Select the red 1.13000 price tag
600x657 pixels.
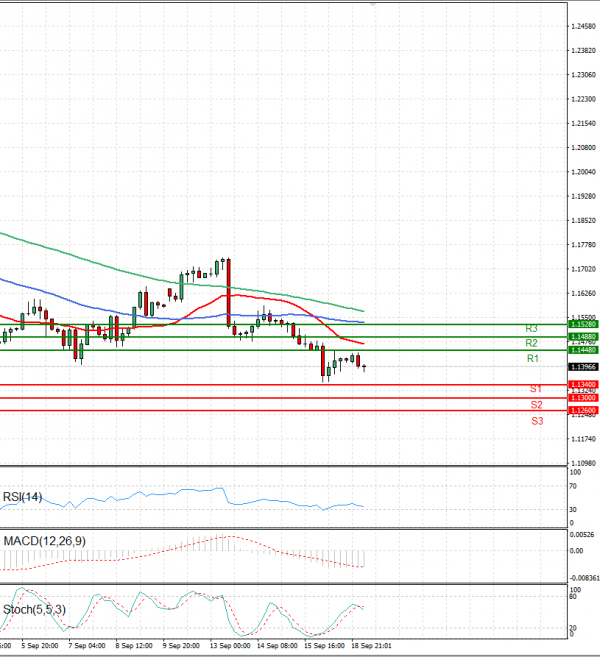[x=583, y=398]
